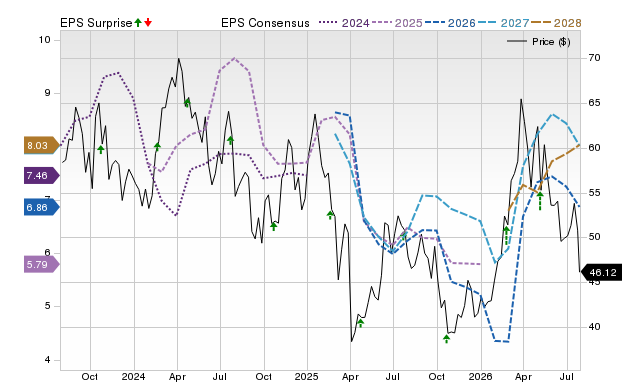Toggle the 2028 consensus legend entry
Viewport: 640px width, 382px height.
556,23
